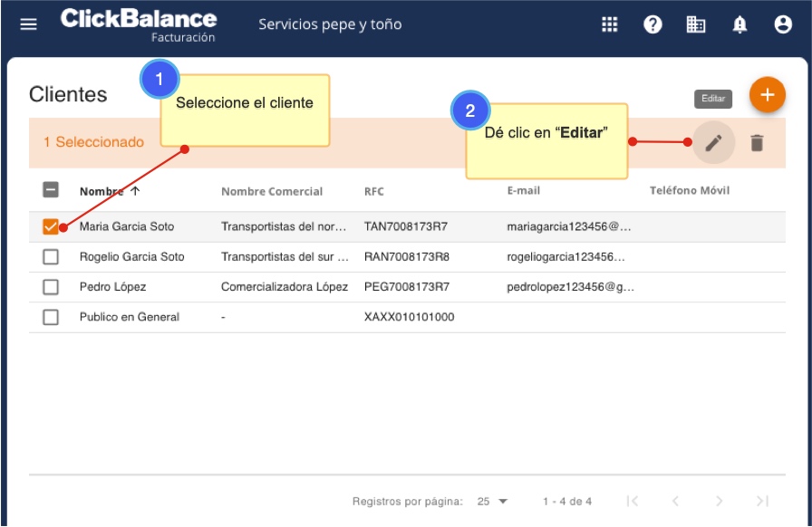The height and width of the screenshot is (527, 812).
Task: Click the pencil Editar icon
Action: coord(714,142)
